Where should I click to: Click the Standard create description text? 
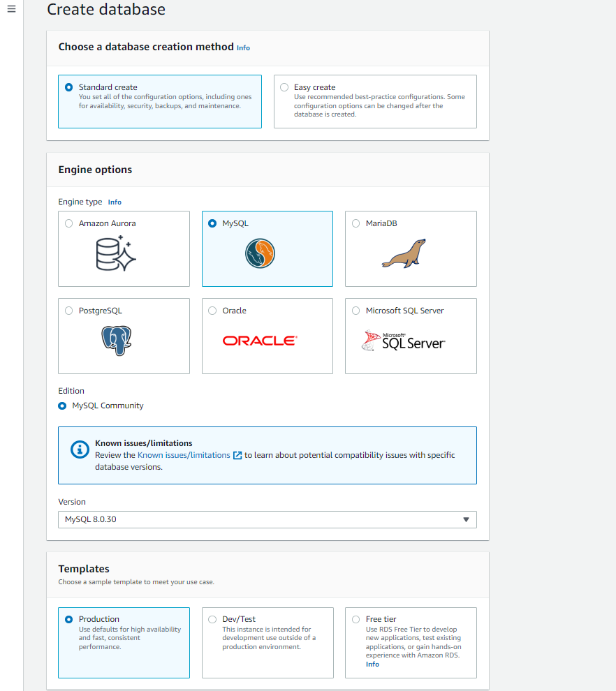pyautogui.click(x=166, y=101)
